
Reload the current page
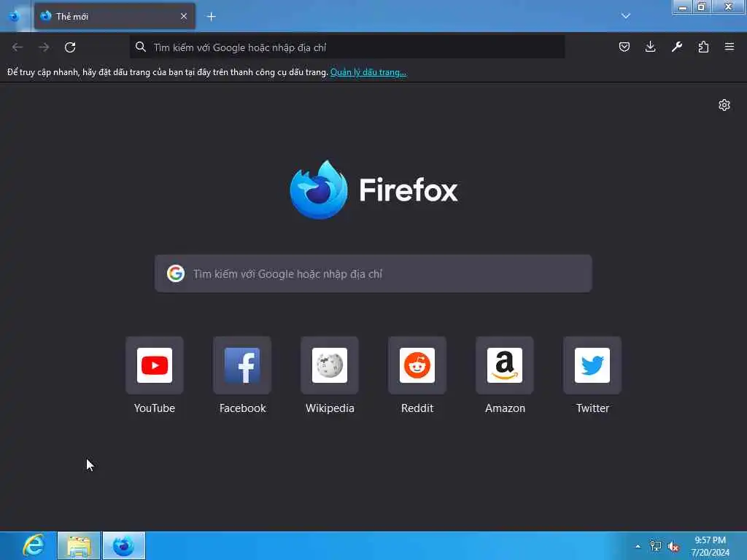click(70, 47)
